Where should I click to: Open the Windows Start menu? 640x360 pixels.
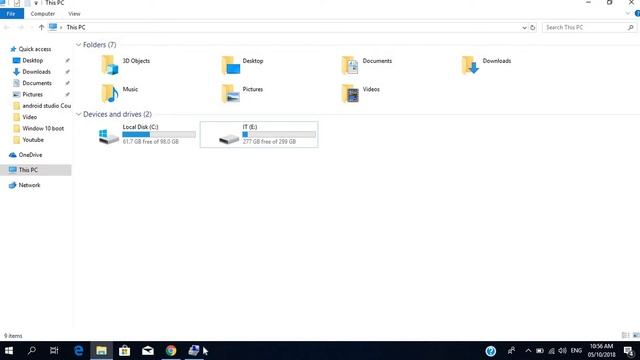click(x=9, y=351)
